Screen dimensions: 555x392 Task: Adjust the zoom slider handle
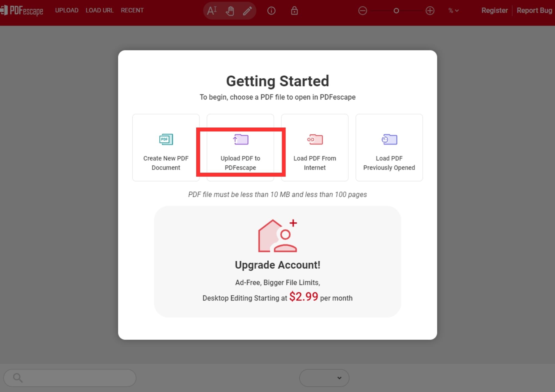pyautogui.click(x=396, y=11)
